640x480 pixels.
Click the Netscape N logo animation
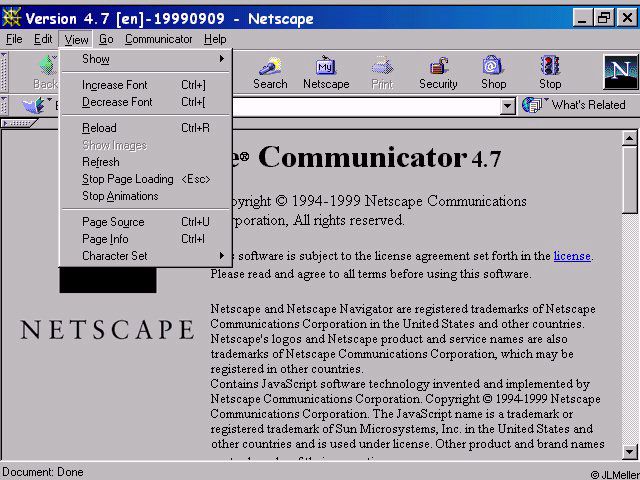pos(620,72)
